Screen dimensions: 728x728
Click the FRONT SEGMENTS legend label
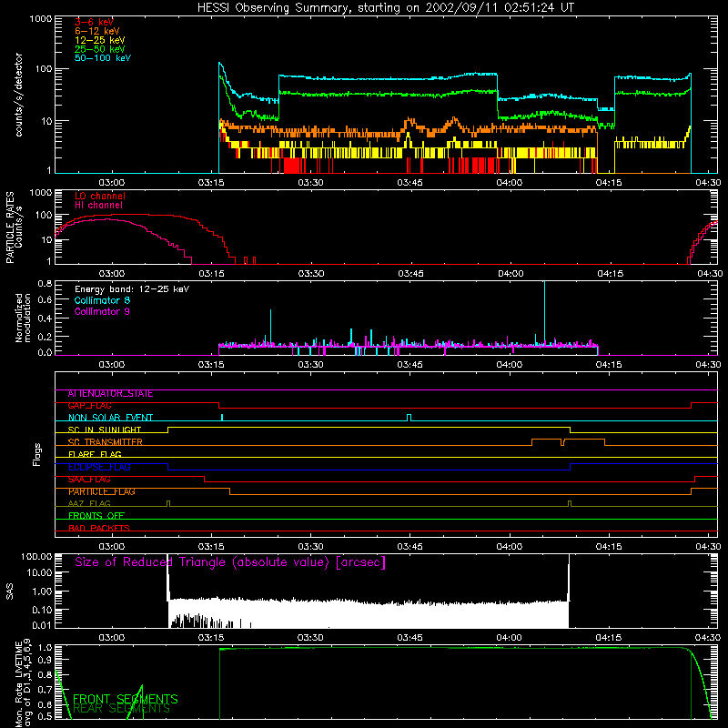pyautogui.click(x=126, y=699)
